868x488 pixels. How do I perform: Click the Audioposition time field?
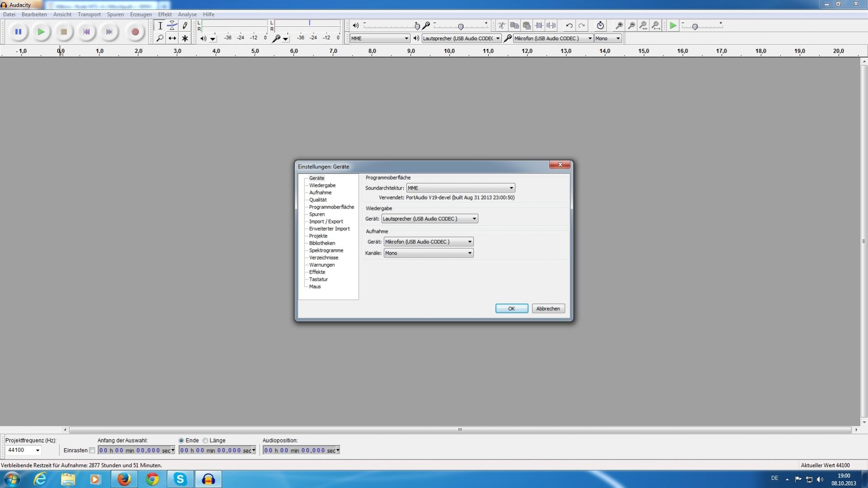coord(301,450)
